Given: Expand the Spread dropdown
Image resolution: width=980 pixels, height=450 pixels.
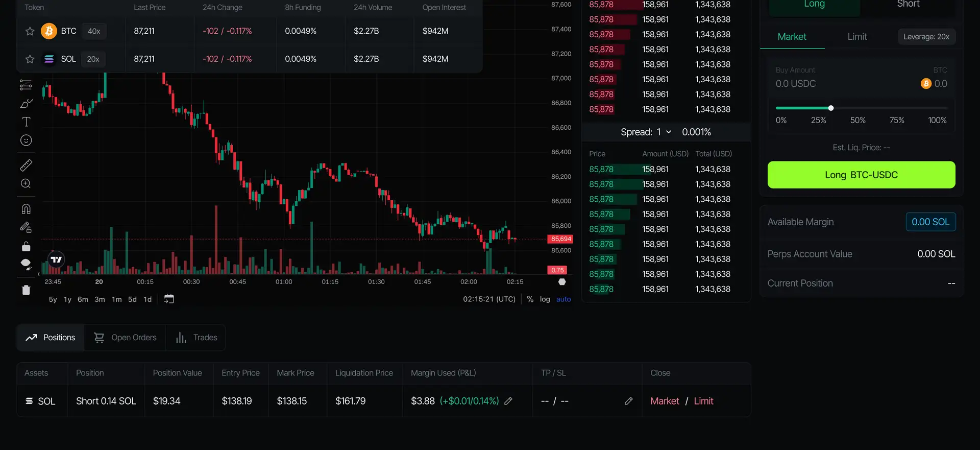Looking at the screenshot, I should (x=668, y=132).
